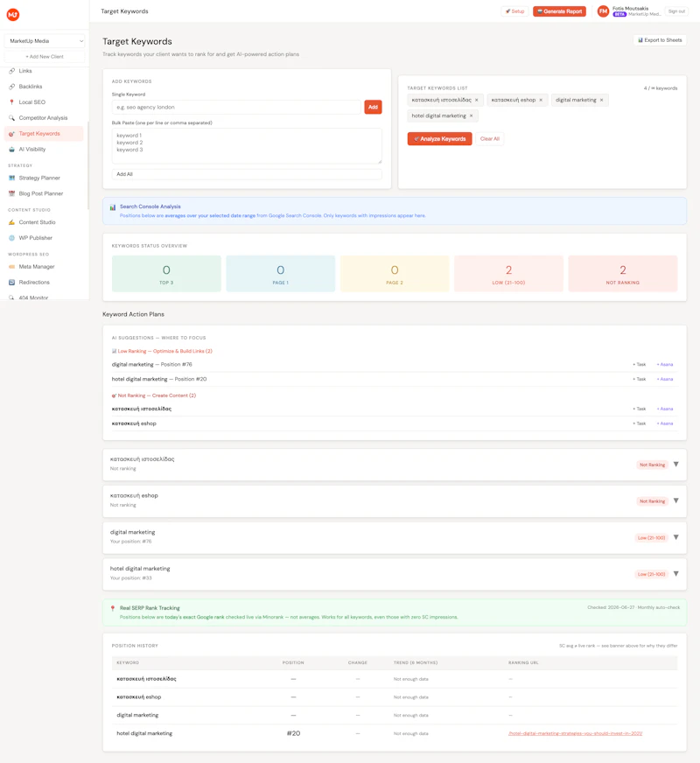Click the Page 1 status card

coord(281,274)
